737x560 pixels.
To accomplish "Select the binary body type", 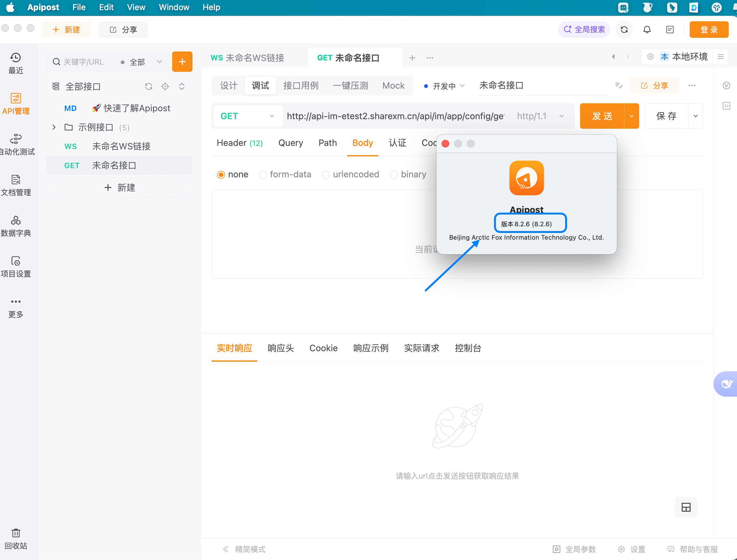I will (x=394, y=174).
